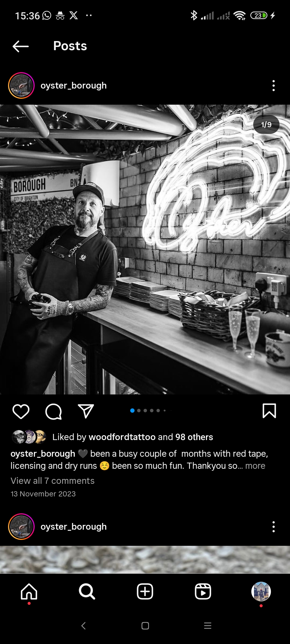The height and width of the screenshot is (644, 290).
Task: Like the post with the heart icon
Action: coord(21,411)
